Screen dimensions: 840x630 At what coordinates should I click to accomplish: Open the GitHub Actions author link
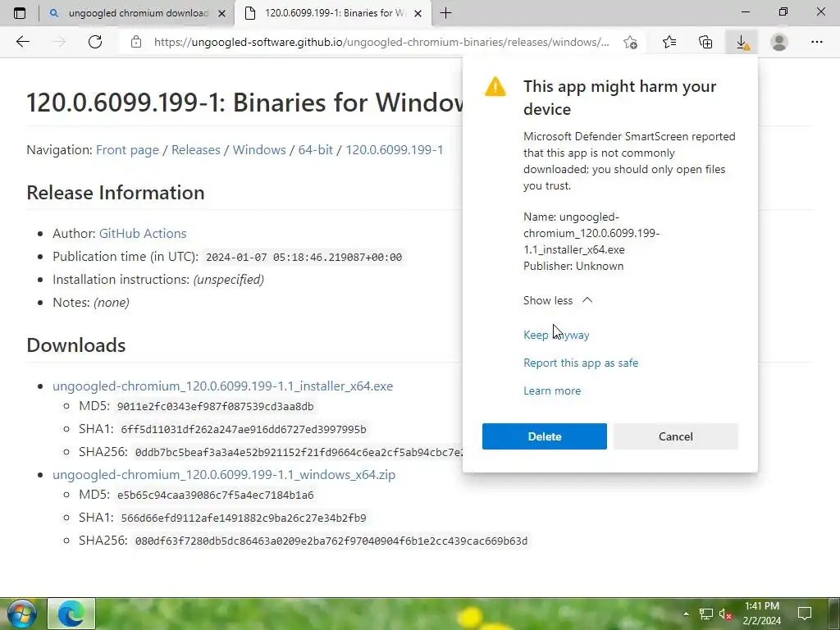[143, 234]
